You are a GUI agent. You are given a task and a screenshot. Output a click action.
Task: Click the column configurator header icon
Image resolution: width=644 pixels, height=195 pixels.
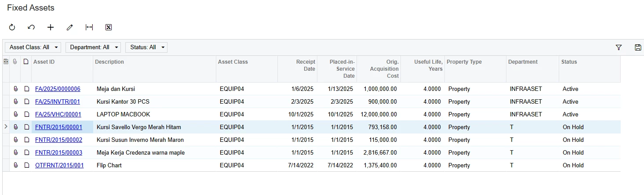tap(6, 62)
